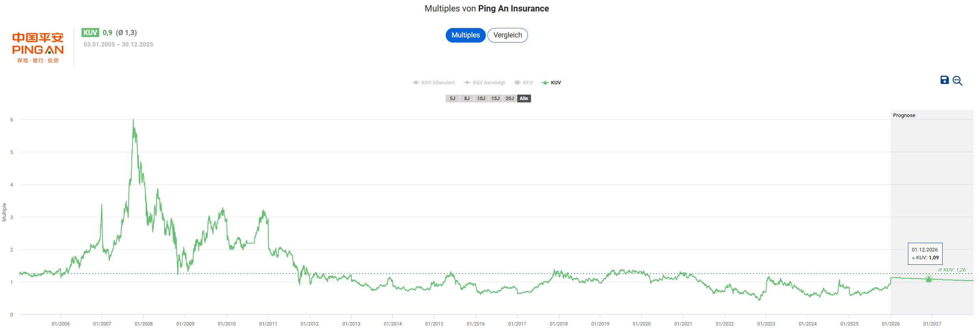The image size is (980, 333).
Task: Hide the KUV series via legend
Action: (x=551, y=83)
